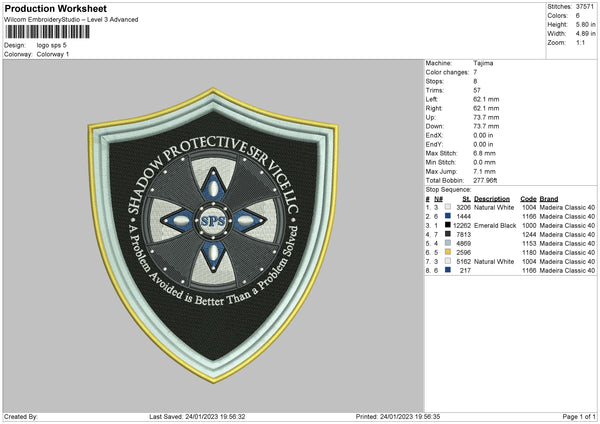This screenshot has height=424, width=600.
Task: Click the Width value '4.89 in'
Action: [585, 34]
